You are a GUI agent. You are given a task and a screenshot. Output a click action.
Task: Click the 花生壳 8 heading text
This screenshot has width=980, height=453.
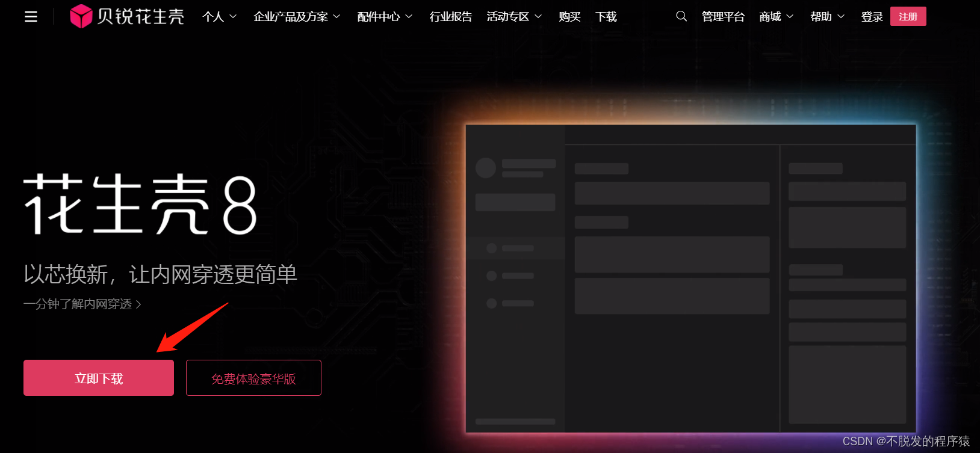[140, 205]
